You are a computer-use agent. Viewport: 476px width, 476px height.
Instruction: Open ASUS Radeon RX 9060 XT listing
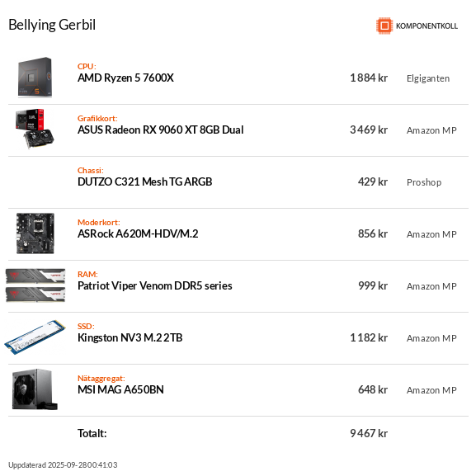coord(161,130)
